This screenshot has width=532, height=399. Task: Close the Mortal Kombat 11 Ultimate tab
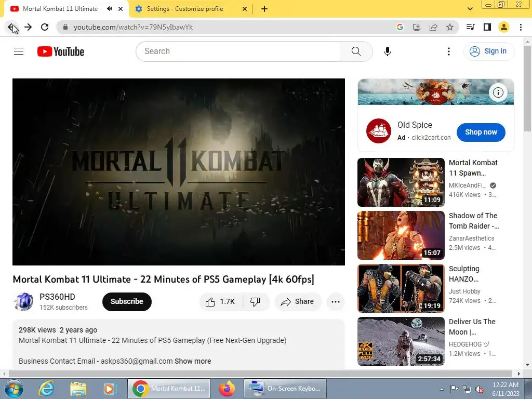(121, 9)
